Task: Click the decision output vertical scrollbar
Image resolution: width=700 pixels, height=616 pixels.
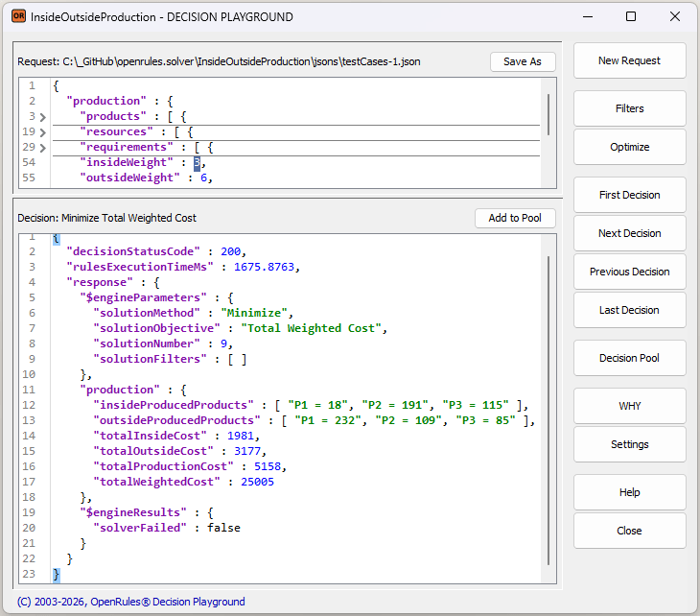Action: coord(548,408)
